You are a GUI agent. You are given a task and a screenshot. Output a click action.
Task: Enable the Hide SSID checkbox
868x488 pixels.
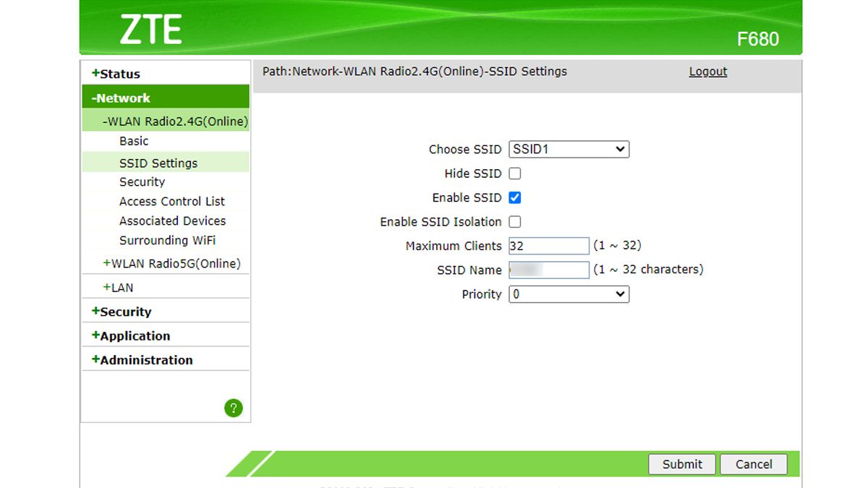[515, 174]
